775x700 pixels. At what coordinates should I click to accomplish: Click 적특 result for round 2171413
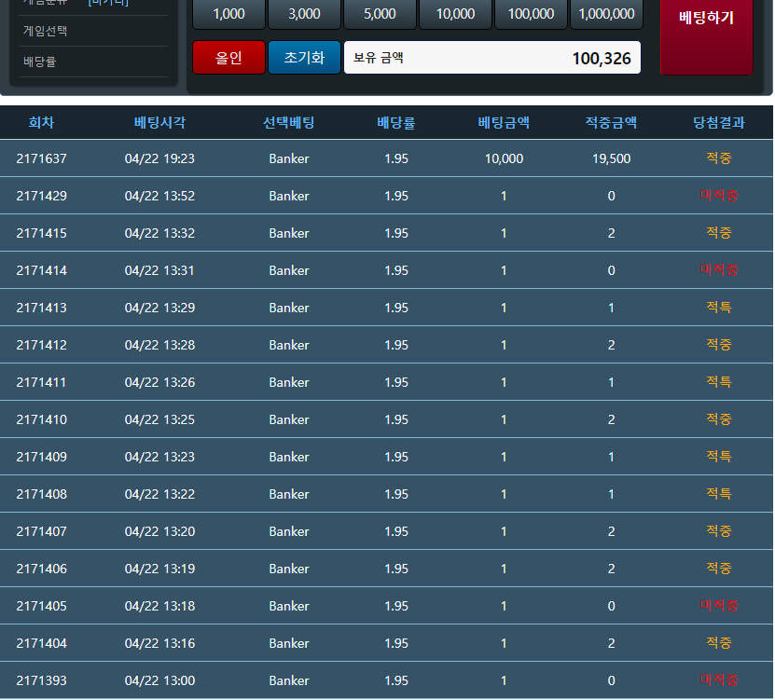pos(719,308)
